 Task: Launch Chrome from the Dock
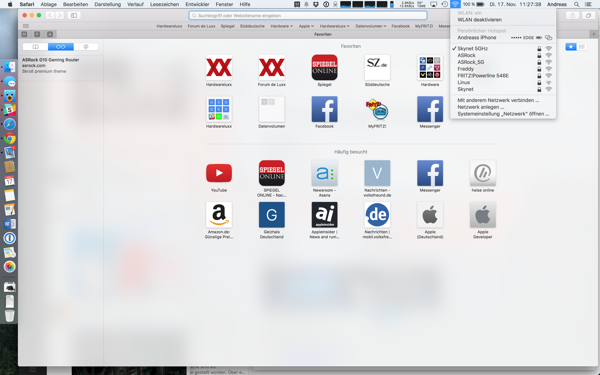[10, 138]
